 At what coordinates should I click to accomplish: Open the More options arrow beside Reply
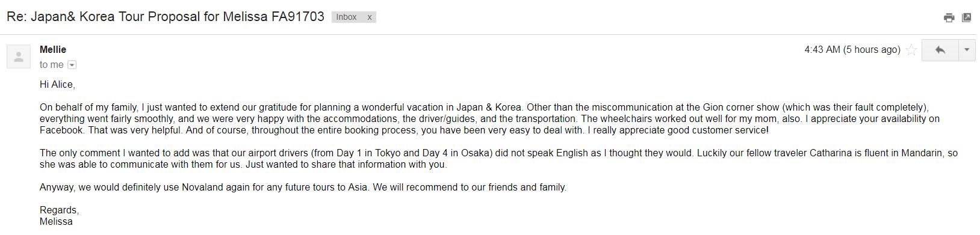point(967,50)
